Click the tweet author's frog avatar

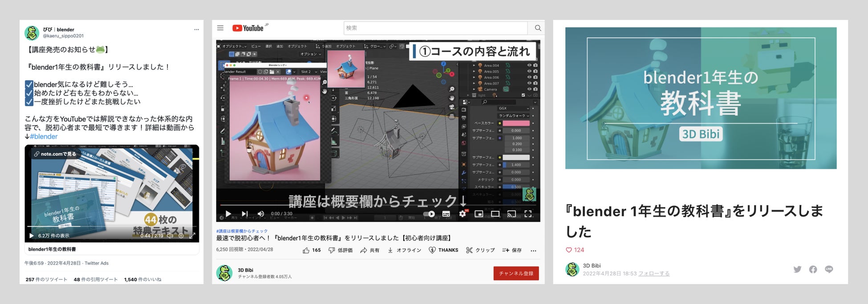point(32,33)
